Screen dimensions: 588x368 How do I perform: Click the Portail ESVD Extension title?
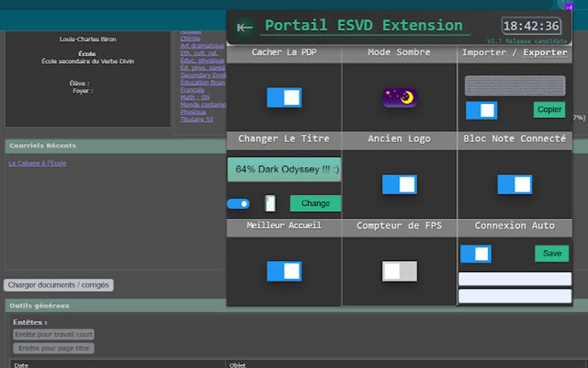pos(363,25)
